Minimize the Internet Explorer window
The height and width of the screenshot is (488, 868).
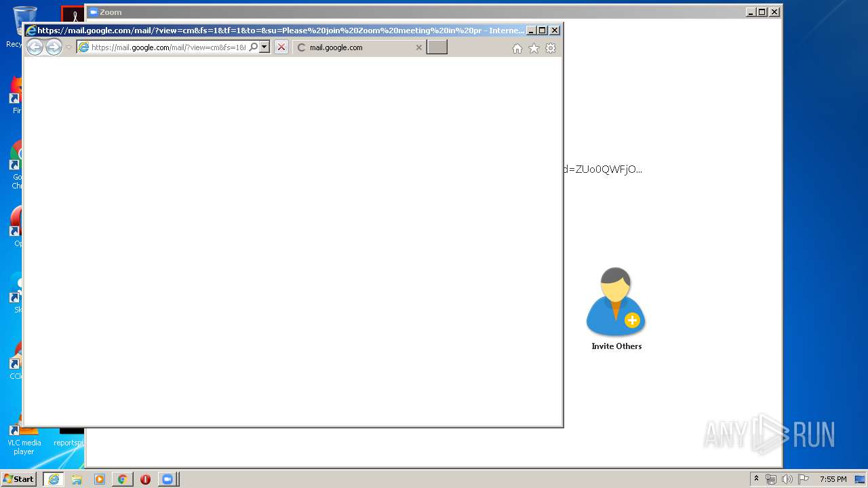coord(531,30)
